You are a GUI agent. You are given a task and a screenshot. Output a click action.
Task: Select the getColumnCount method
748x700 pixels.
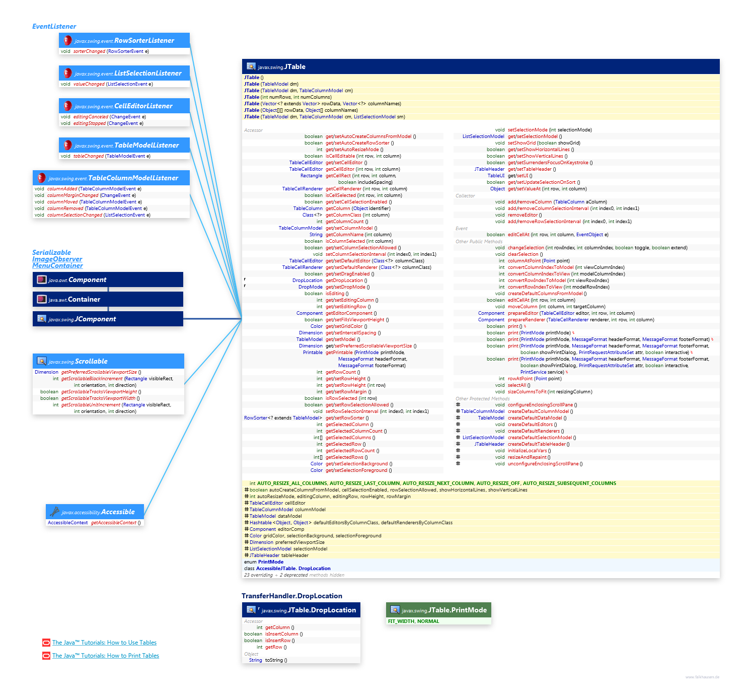pos(345,222)
